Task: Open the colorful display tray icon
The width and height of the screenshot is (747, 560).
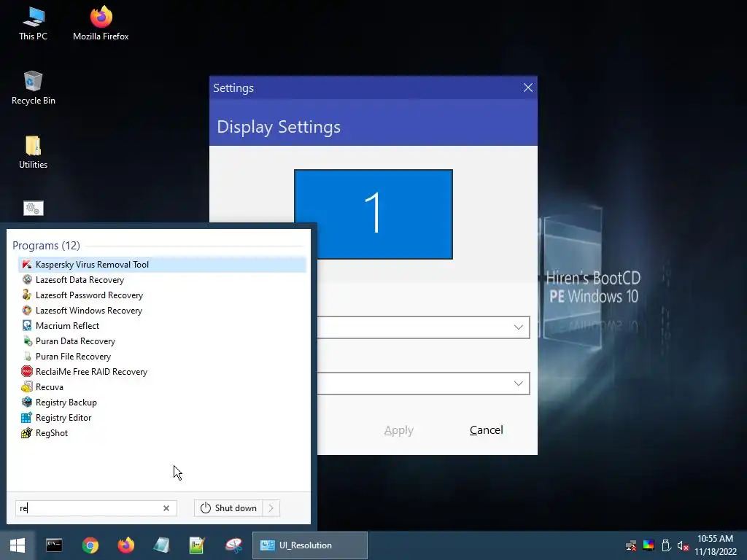Action: tap(649, 545)
